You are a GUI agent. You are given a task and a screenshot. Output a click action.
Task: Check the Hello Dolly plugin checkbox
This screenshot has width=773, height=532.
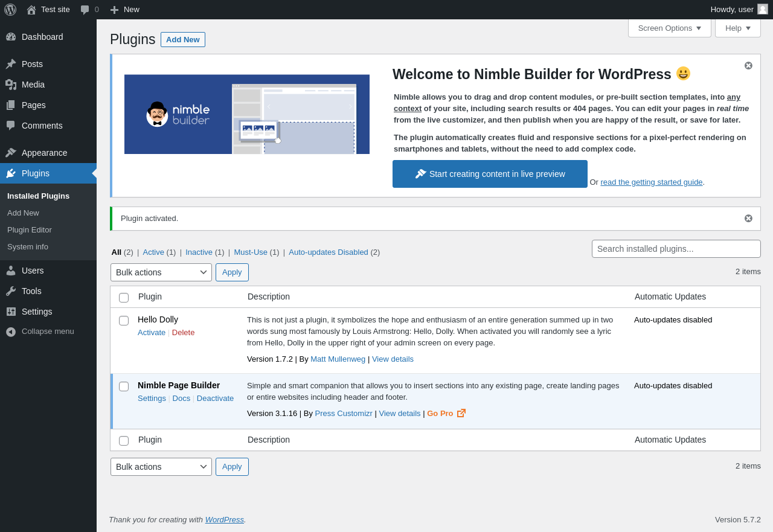click(x=124, y=321)
